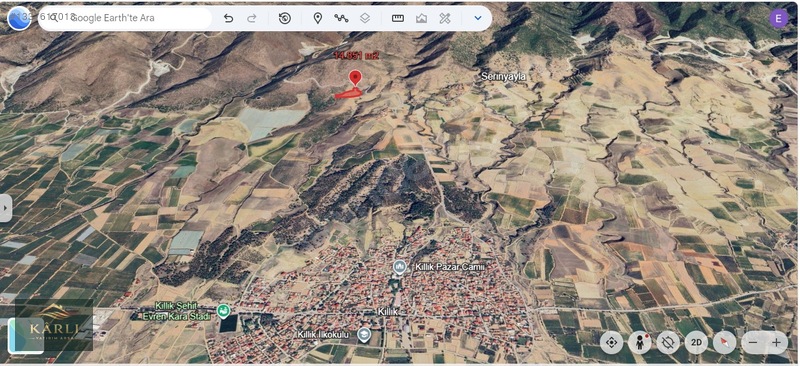Click the 'Killik Pazar Camii' label text

click(x=449, y=267)
